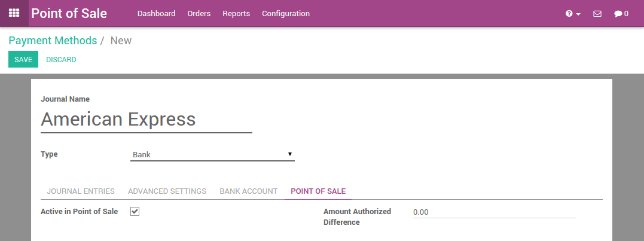Select the Point of Sale tab
644x241 pixels.
tap(318, 191)
